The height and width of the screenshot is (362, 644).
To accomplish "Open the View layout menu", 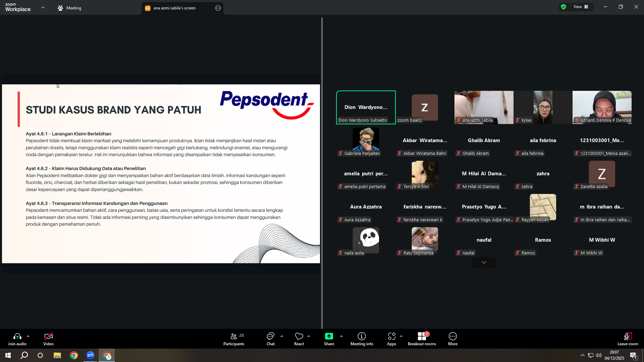I will tap(581, 7).
